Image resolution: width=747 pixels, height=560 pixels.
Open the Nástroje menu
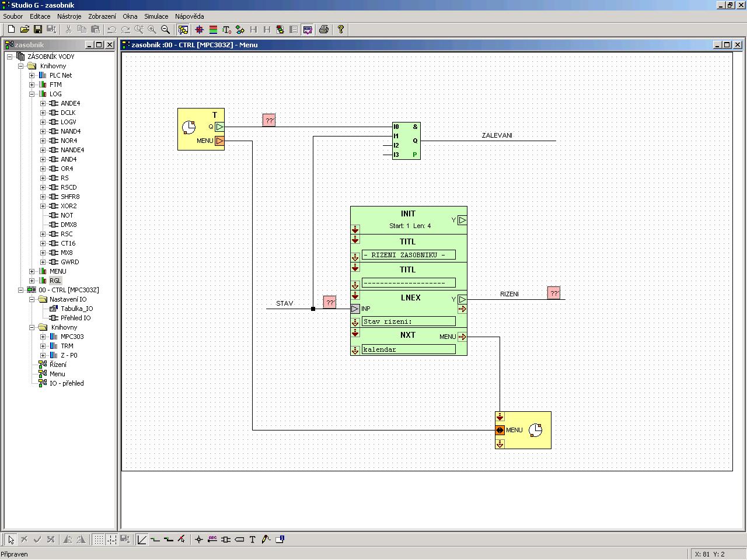pos(69,16)
